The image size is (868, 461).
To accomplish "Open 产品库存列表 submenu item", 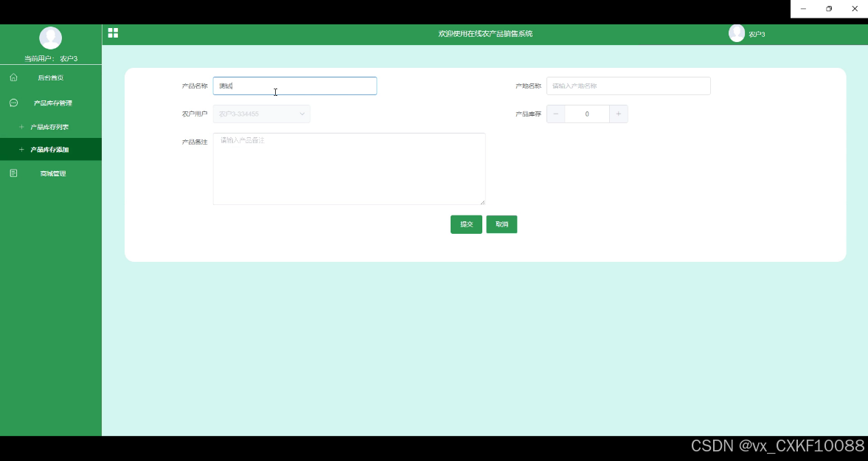I will tap(51, 127).
